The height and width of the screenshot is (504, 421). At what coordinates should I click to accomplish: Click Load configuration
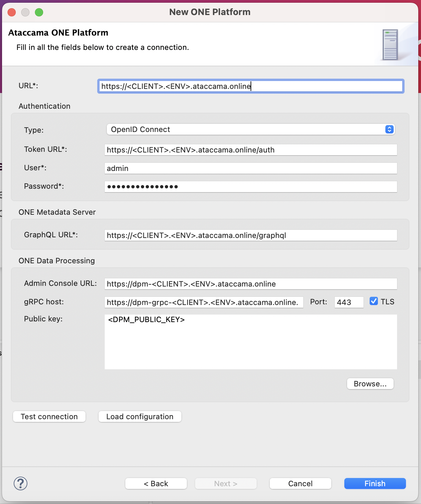tap(140, 416)
